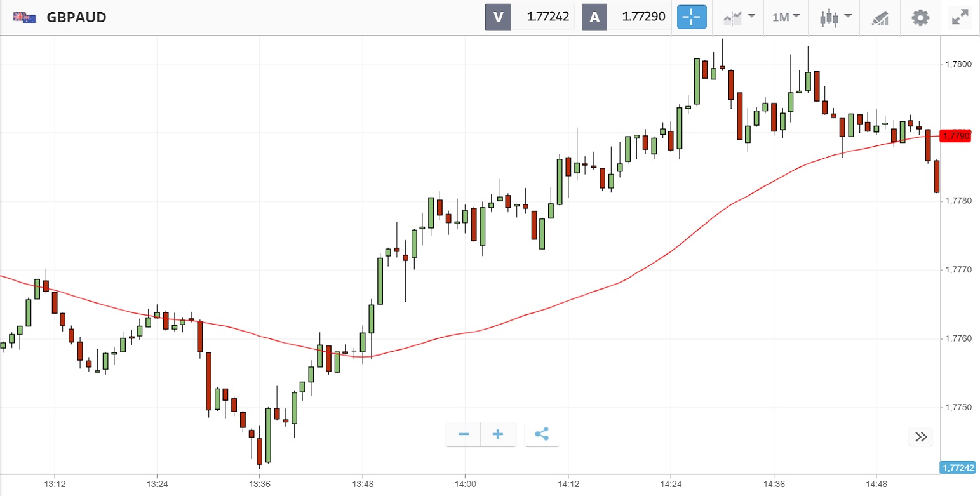Click the 1,7800 price axis label
The width and height of the screenshot is (980, 496).
958,64
